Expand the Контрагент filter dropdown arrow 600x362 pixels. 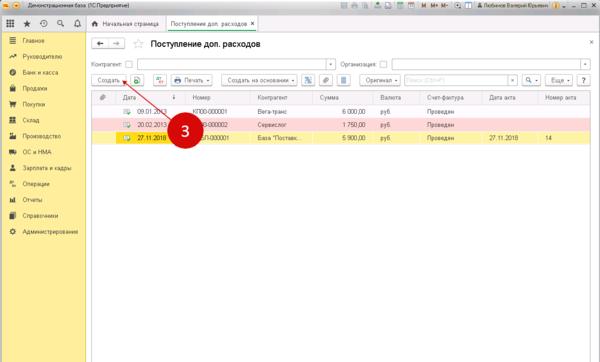click(331, 64)
